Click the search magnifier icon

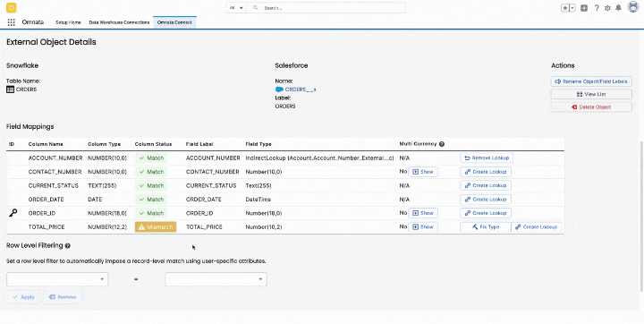(x=256, y=8)
